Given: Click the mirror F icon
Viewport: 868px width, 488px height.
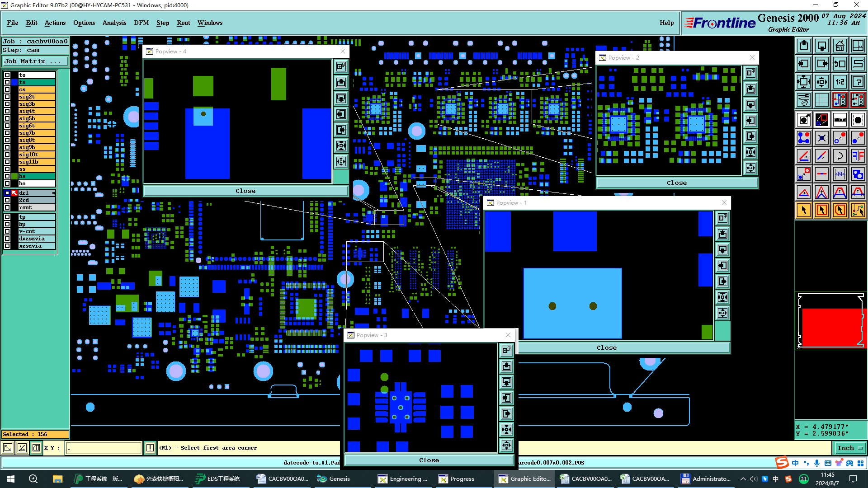Looking at the screenshot, I should pyautogui.click(x=858, y=156).
